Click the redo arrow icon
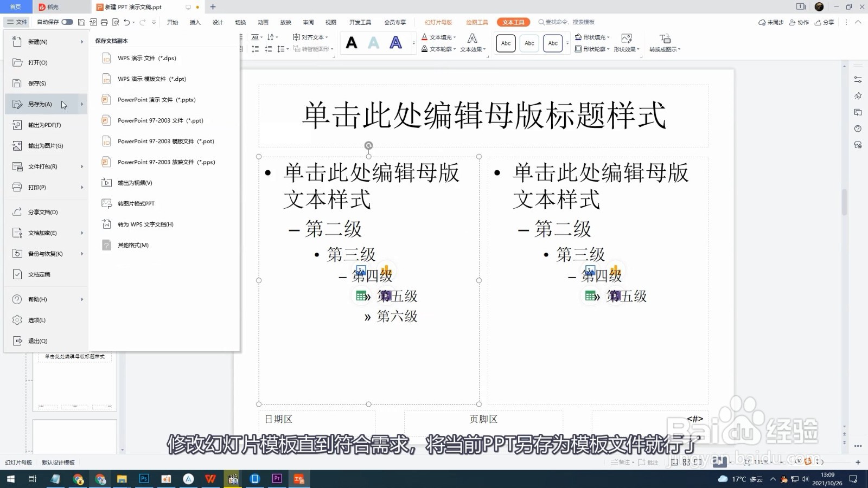The image size is (868, 488). click(x=142, y=22)
